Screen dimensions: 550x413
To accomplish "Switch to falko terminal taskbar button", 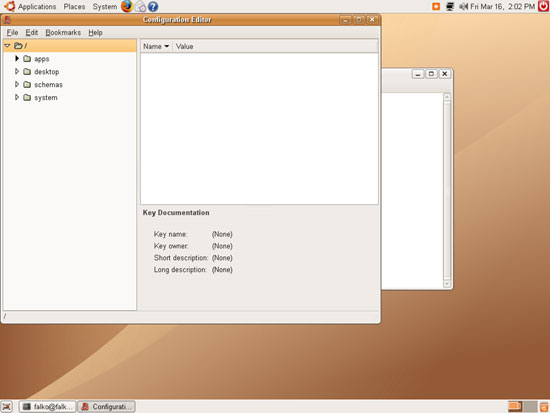I will [x=47, y=407].
